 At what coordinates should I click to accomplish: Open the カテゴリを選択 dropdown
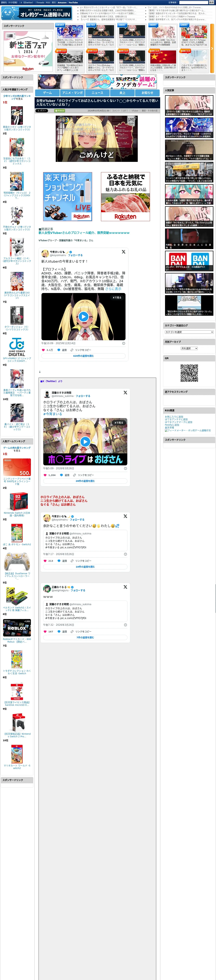coord(189,332)
